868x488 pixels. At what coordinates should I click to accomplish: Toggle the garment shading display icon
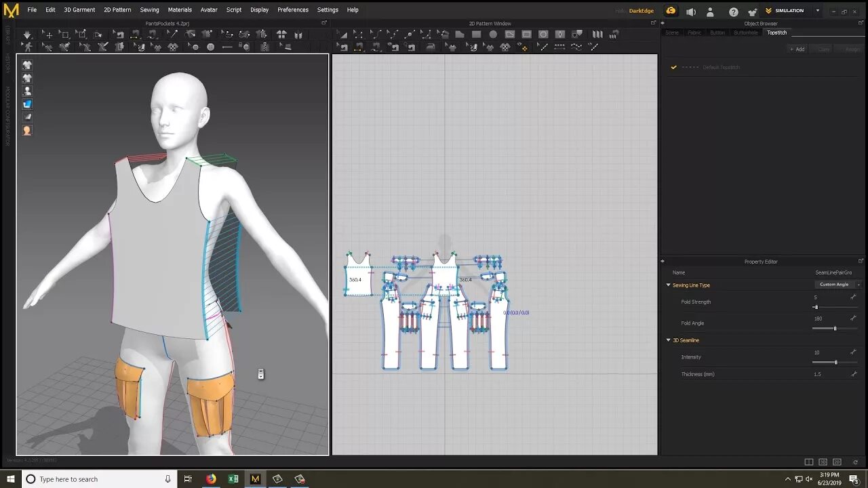[27, 117]
